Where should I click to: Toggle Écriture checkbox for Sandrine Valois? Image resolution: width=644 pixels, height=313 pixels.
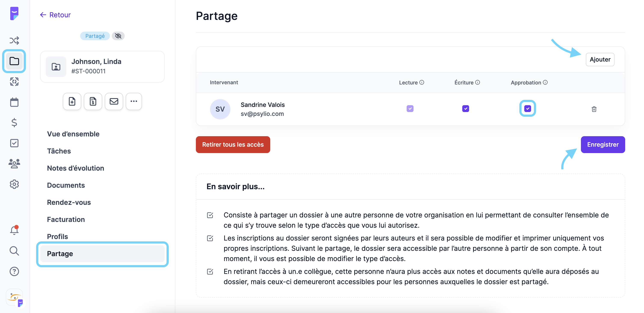pos(465,108)
